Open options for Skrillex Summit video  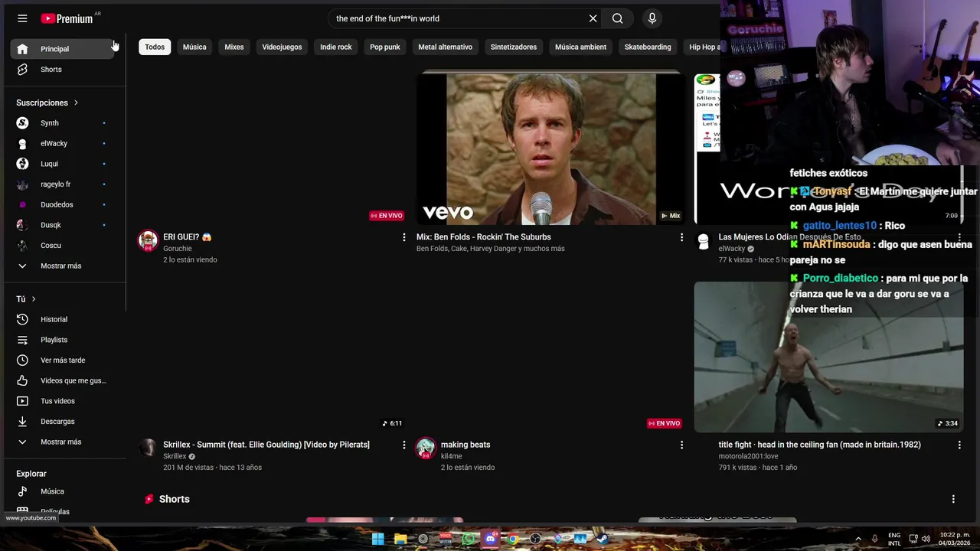[404, 445]
